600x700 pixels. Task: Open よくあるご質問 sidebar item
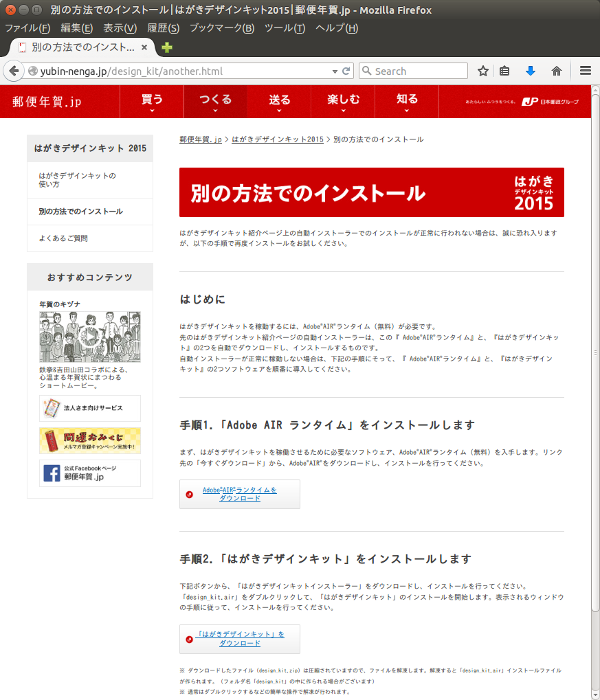[90, 238]
